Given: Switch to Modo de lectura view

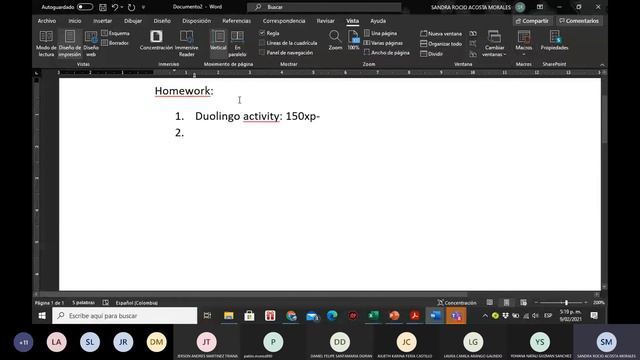Looking at the screenshot, I should (x=46, y=43).
